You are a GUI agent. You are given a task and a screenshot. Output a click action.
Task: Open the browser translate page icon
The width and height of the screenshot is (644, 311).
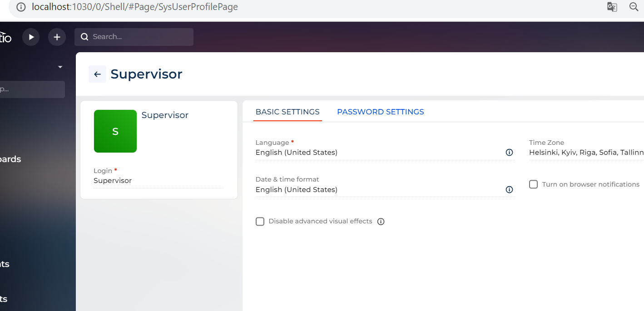point(612,7)
